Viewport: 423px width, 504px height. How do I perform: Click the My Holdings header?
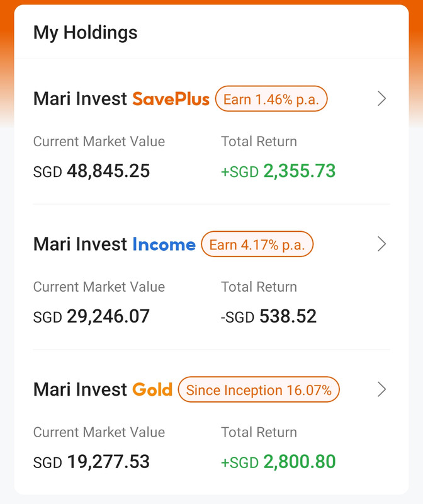tap(86, 33)
